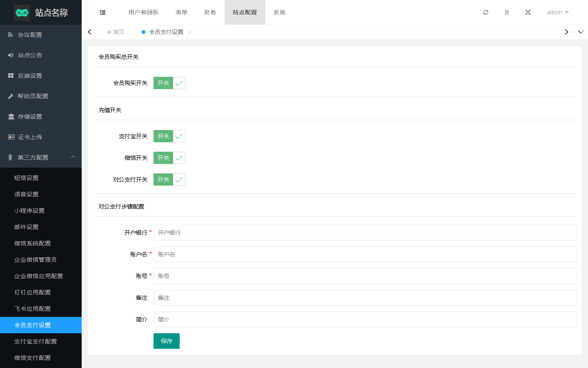588x368 pixels.
Task: Click the 保存 button
Action: [166, 341]
